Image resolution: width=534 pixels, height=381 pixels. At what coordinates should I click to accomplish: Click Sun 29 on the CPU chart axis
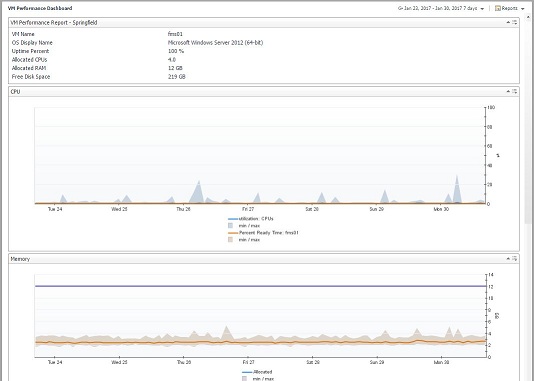click(x=377, y=209)
